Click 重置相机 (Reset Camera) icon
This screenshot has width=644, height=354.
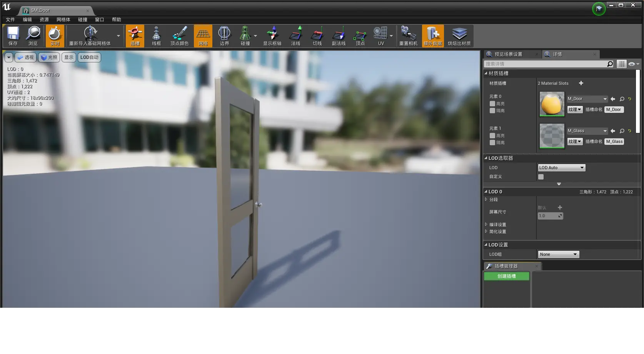(x=408, y=36)
